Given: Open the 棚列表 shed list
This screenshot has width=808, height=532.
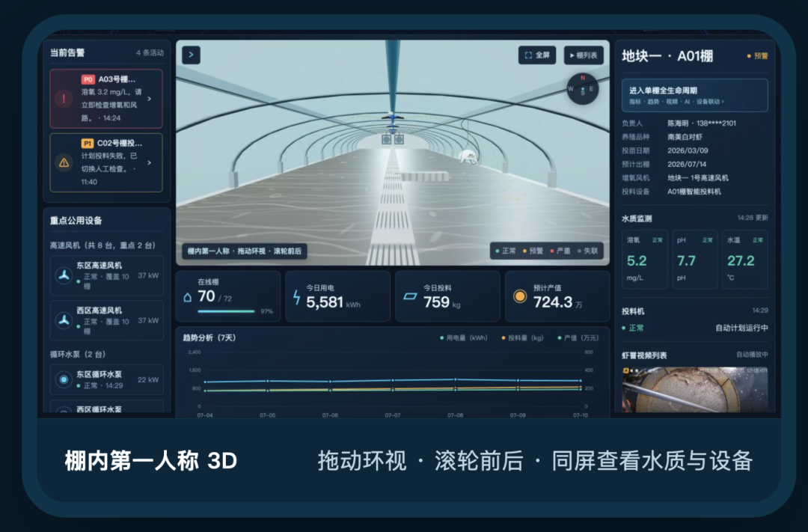Looking at the screenshot, I should 584,55.
